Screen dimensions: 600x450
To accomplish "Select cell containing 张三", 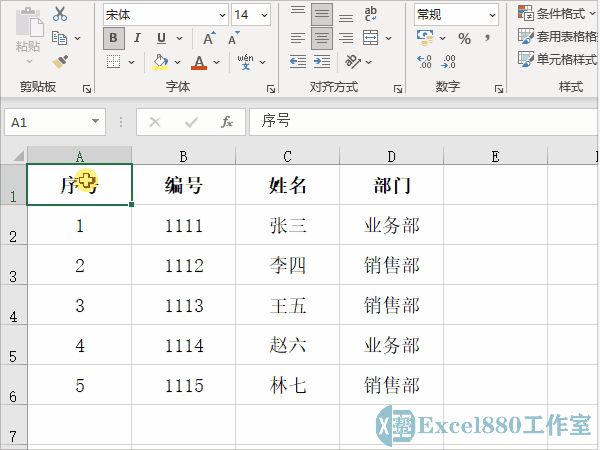I will [287, 225].
